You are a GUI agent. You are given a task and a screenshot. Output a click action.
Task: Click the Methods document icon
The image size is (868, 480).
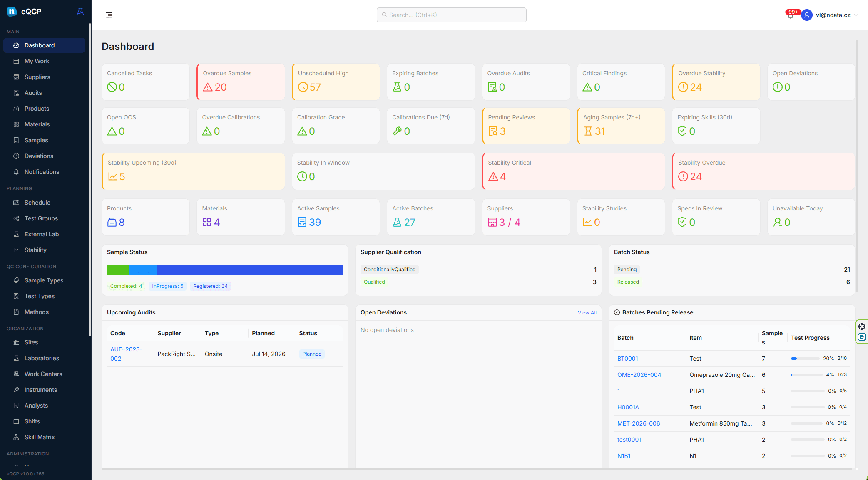pos(16,312)
